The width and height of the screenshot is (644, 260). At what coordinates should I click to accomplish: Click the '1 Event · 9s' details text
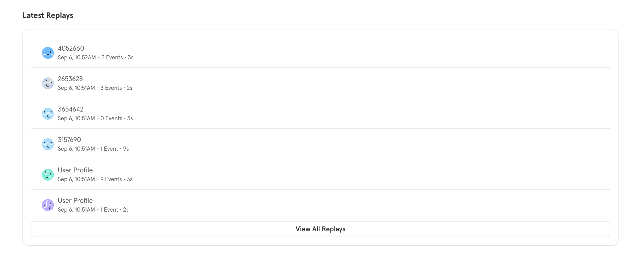[93, 149]
